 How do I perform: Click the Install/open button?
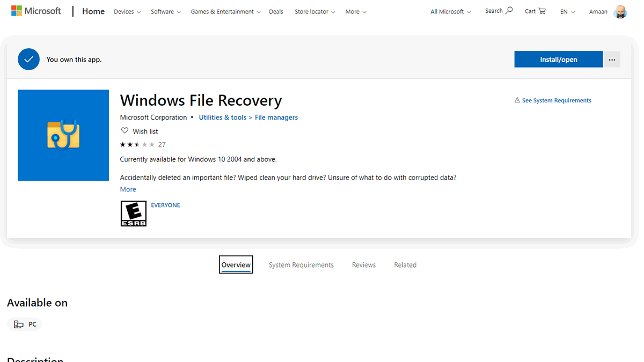tap(558, 59)
